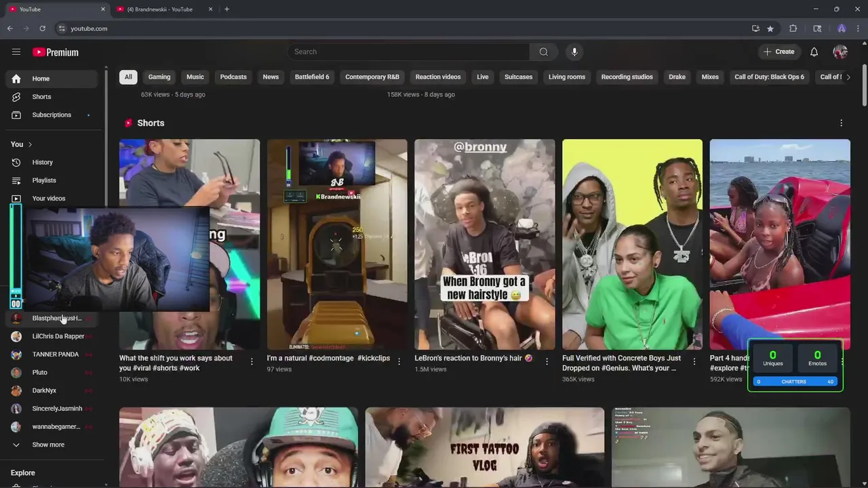Open the Chrome profile avatar
Screen dimensions: 868x488
(x=842, y=28)
